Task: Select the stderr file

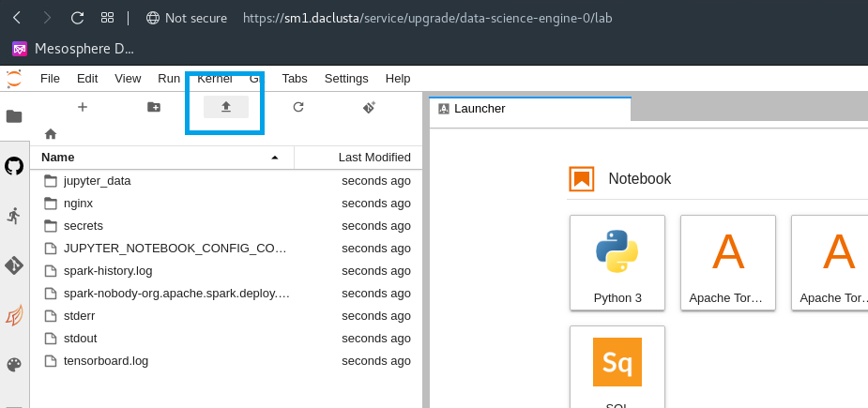Action: (226, 316)
